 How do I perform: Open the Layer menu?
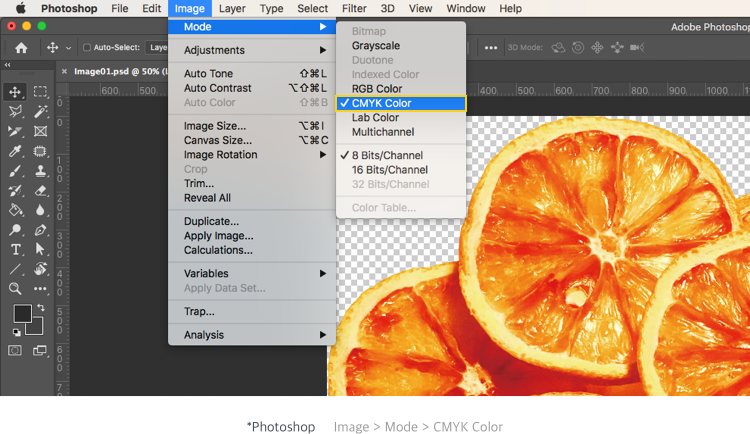[232, 9]
